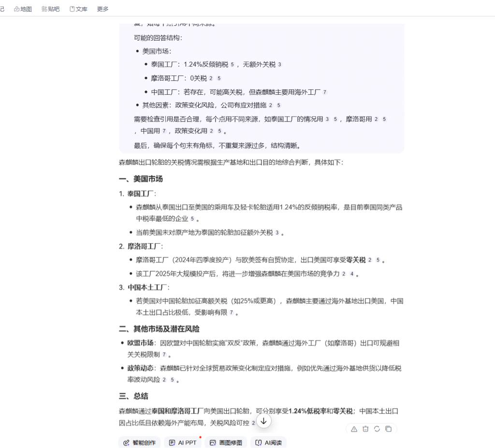Image resolution: width=495 pixels, height=448 pixels.
Task: Open citation 4 after 美国市场的竞争力
Action: pos(352,274)
